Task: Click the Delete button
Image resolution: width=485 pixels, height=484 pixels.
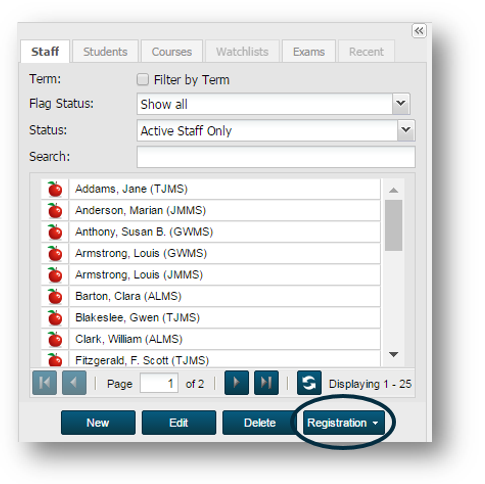Action: (260, 423)
